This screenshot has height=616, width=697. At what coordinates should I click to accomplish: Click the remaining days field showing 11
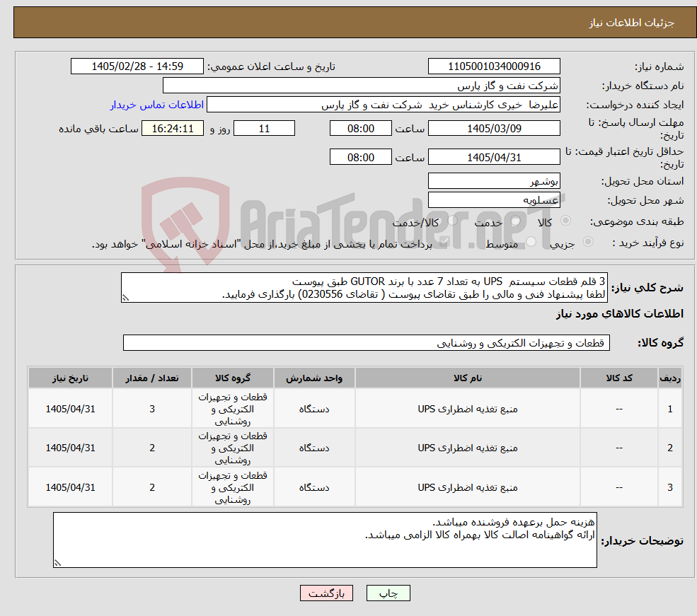pyautogui.click(x=264, y=128)
